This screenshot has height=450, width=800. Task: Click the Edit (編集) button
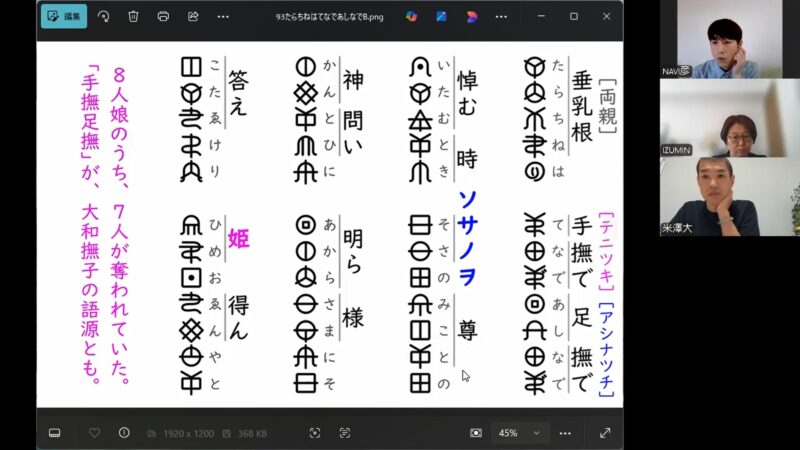(64, 16)
